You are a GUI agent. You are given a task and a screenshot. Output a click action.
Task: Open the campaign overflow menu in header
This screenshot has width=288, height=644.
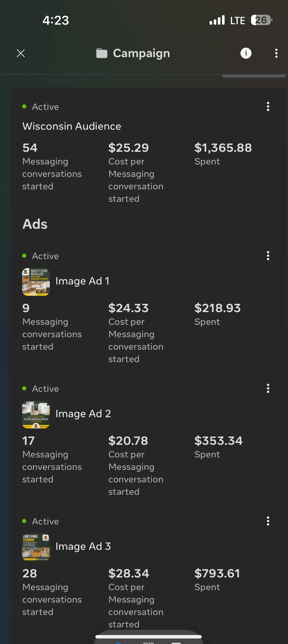click(x=276, y=53)
